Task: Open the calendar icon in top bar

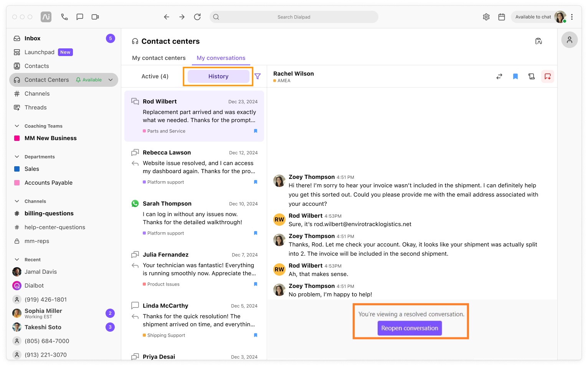Action: [x=502, y=17]
